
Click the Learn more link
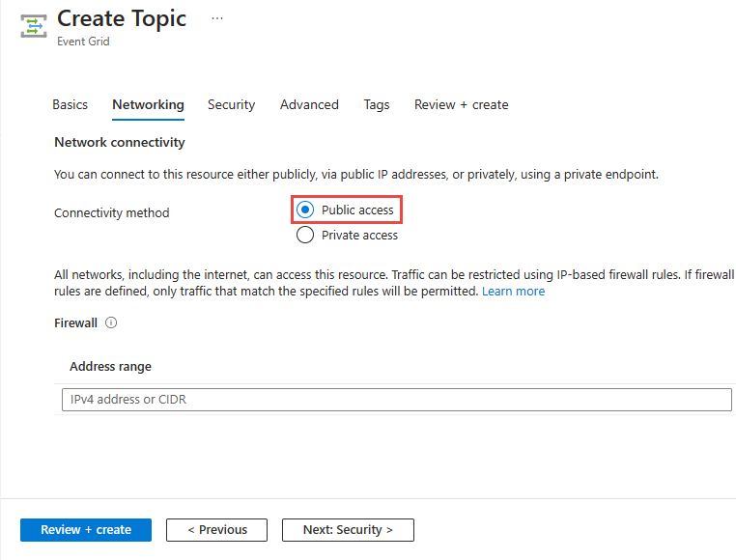(513, 291)
